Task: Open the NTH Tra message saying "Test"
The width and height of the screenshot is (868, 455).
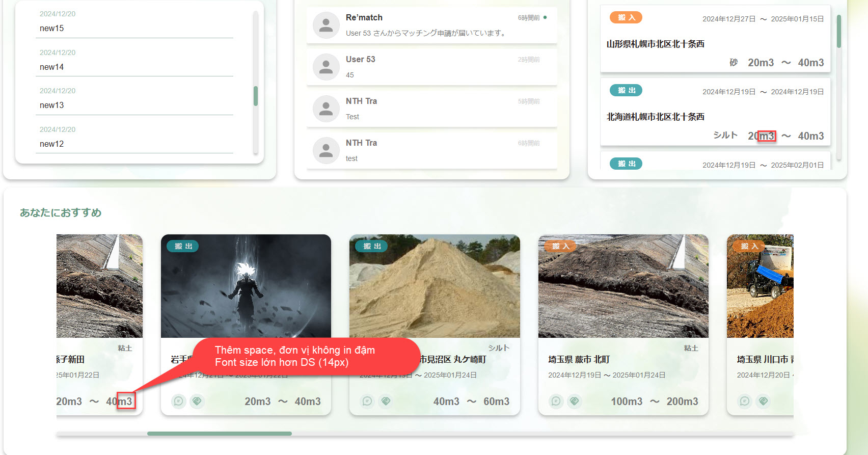Action: tap(431, 109)
